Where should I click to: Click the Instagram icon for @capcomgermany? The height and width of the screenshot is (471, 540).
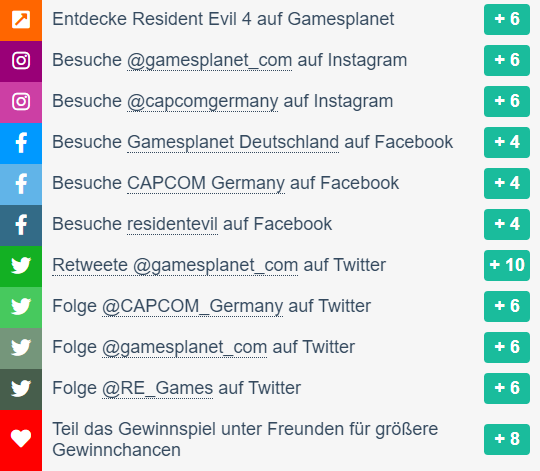(x=21, y=102)
